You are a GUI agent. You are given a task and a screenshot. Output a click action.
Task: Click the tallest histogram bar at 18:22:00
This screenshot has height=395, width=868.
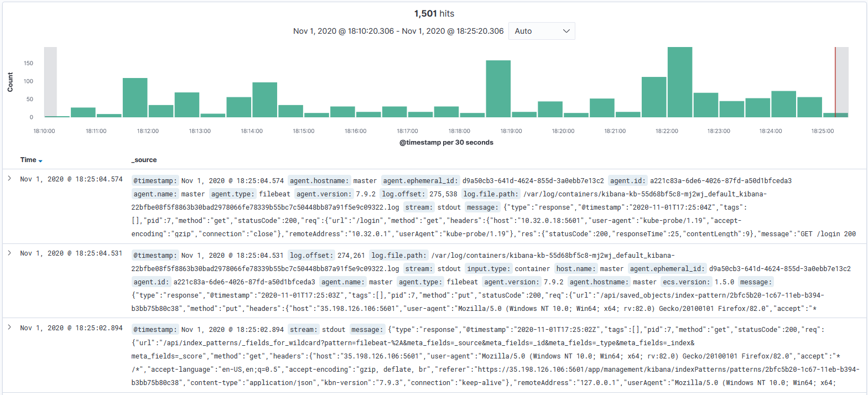(x=679, y=82)
